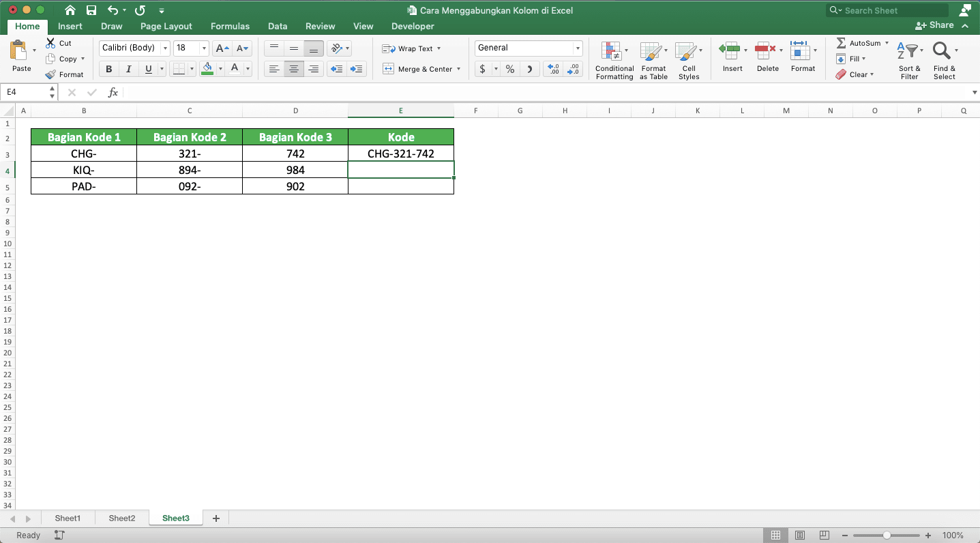Apply comma style format
The height and width of the screenshot is (543, 980).
pyautogui.click(x=531, y=69)
